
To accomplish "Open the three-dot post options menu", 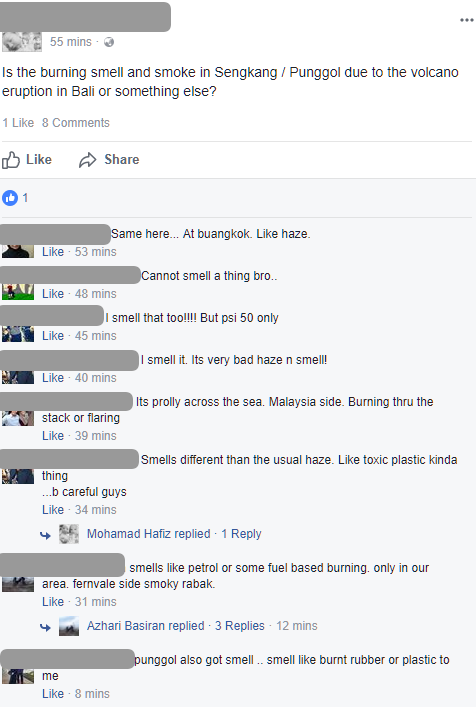I will pyautogui.click(x=467, y=20).
